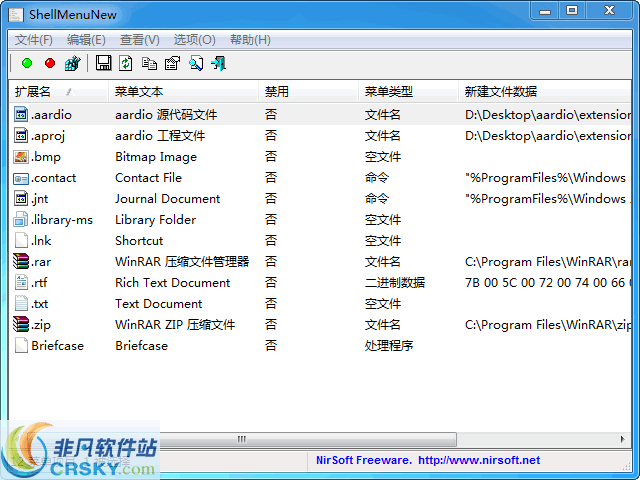This screenshot has height=480, width=640.
Task: Click the .contact row 命令 type cell
Action: pyautogui.click(x=377, y=178)
